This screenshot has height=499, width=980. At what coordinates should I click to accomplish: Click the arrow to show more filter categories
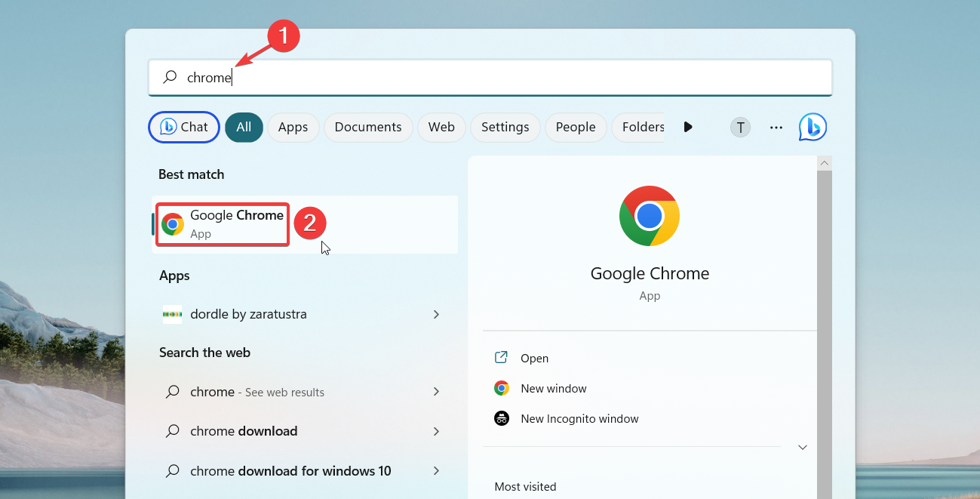pos(688,127)
